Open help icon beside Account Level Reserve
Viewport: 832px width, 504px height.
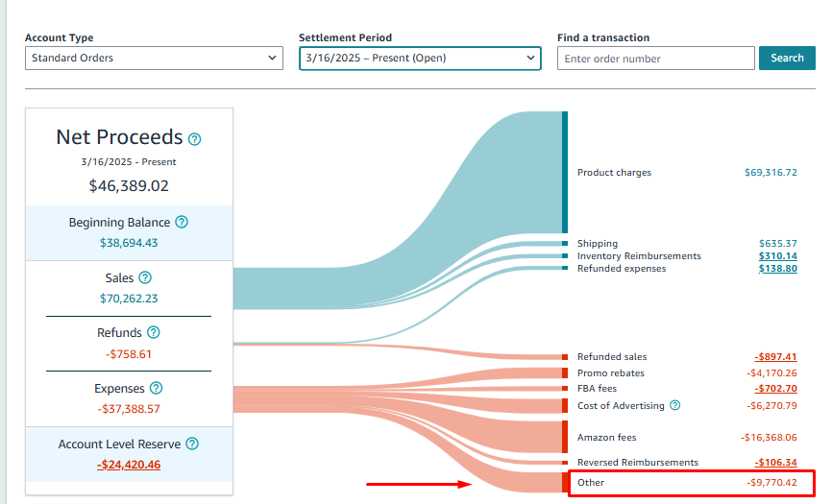[192, 444]
